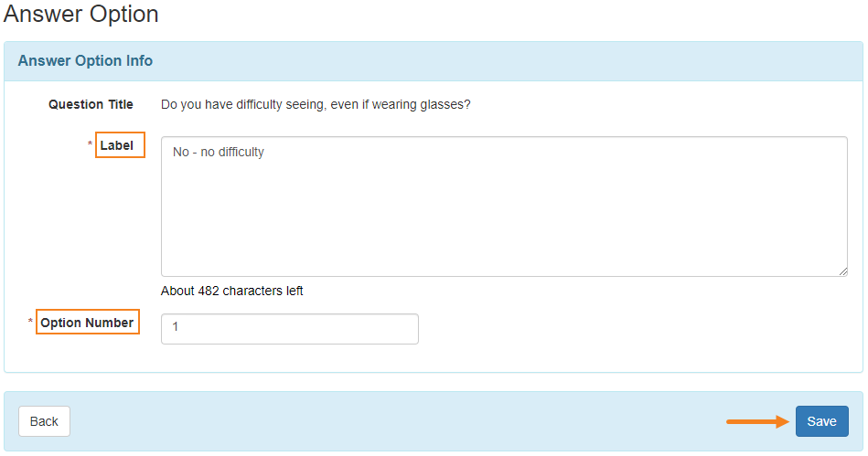The height and width of the screenshot is (456, 868).
Task: Click the question text about wearing glasses
Action: coord(316,104)
